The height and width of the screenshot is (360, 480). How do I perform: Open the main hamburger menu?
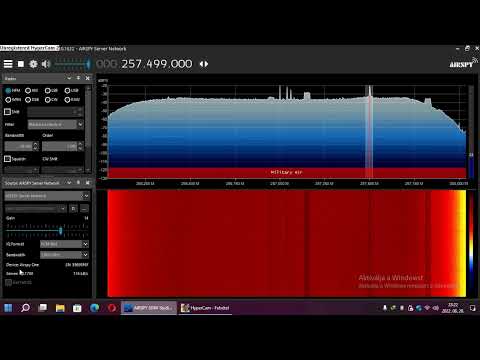(x=8, y=64)
